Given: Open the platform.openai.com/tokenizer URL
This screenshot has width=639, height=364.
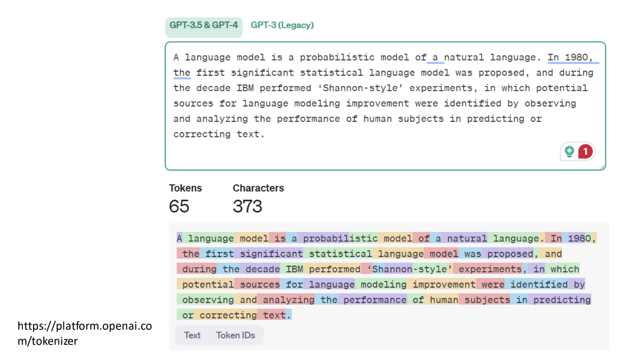Looking at the screenshot, I should [x=84, y=333].
